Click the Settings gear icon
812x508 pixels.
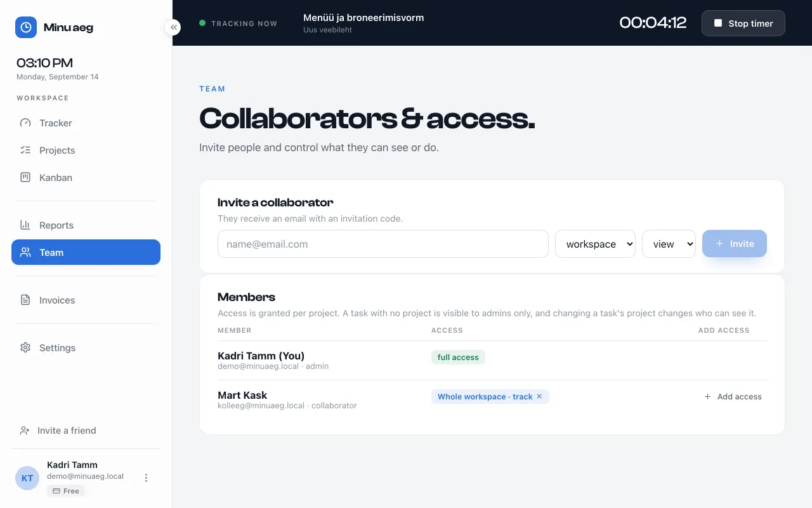point(25,348)
